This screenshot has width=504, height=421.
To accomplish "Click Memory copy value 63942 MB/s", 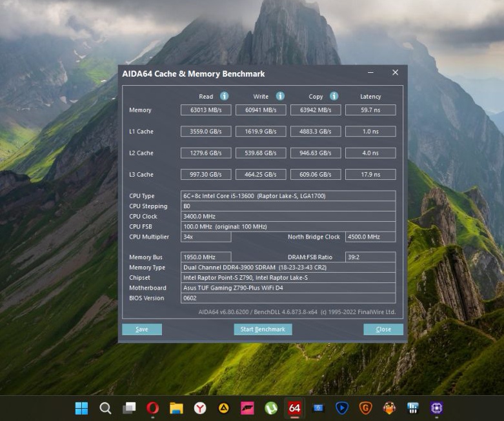I will tap(316, 110).
